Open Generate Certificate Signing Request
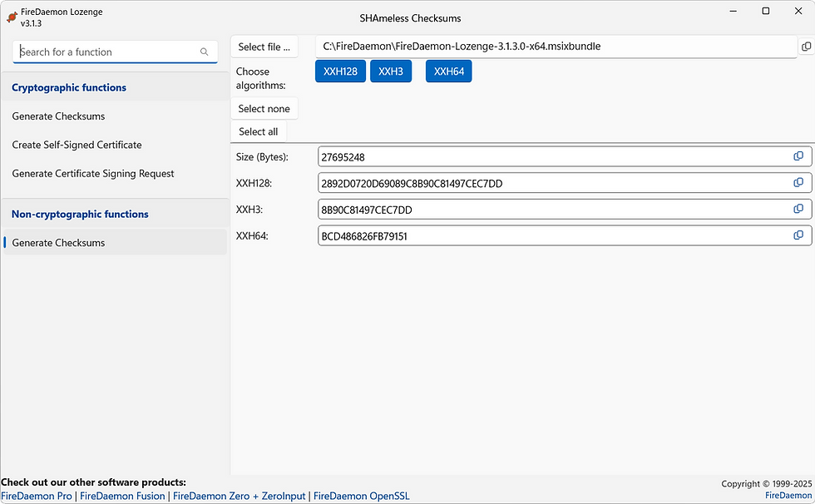 (91, 173)
